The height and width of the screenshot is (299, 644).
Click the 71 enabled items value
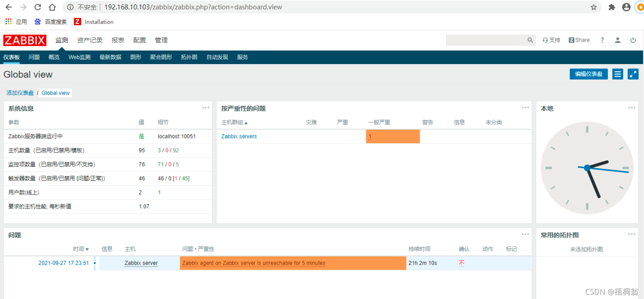(x=161, y=165)
